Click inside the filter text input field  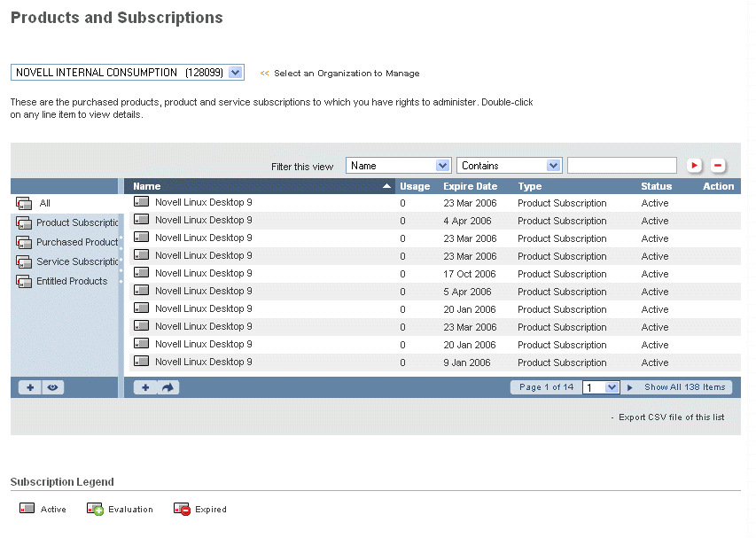pyautogui.click(x=621, y=165)
